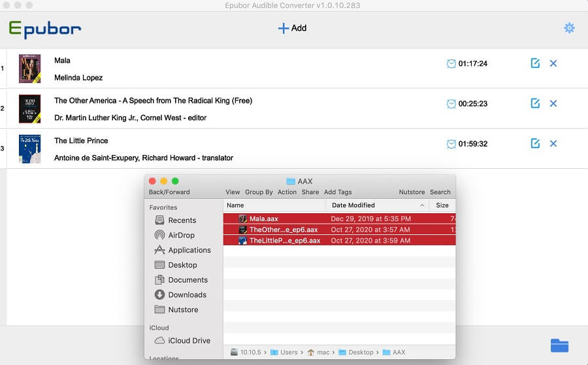This screenshot has height=365, width=588.
Task: Click the Oct 27, 2020 at 3:59 AM date
Action: [x=370, y=240]
